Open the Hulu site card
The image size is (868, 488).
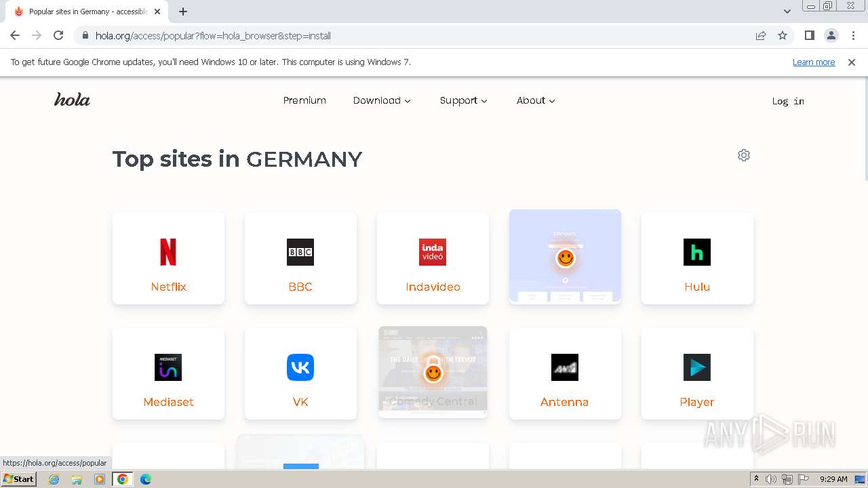[697, 258]
